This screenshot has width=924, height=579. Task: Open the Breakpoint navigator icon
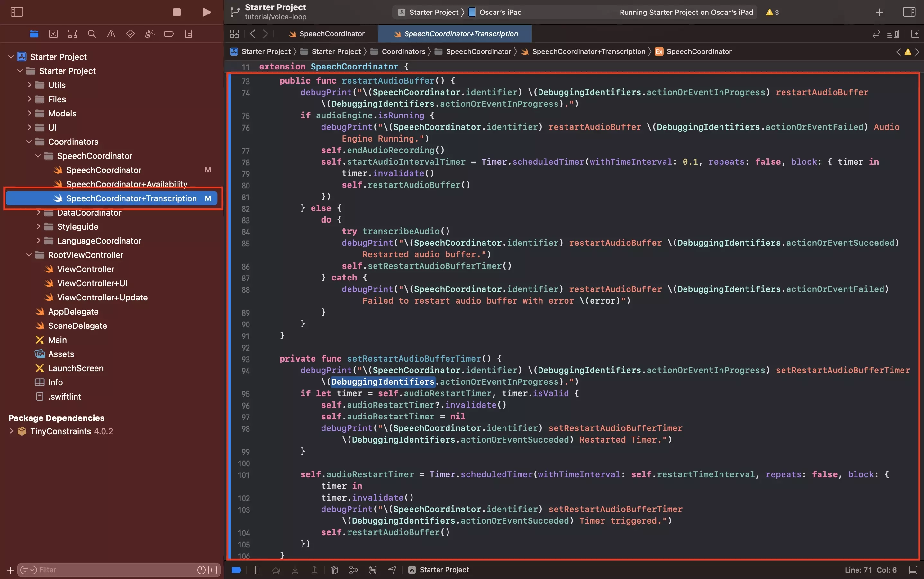click(169, 34)
